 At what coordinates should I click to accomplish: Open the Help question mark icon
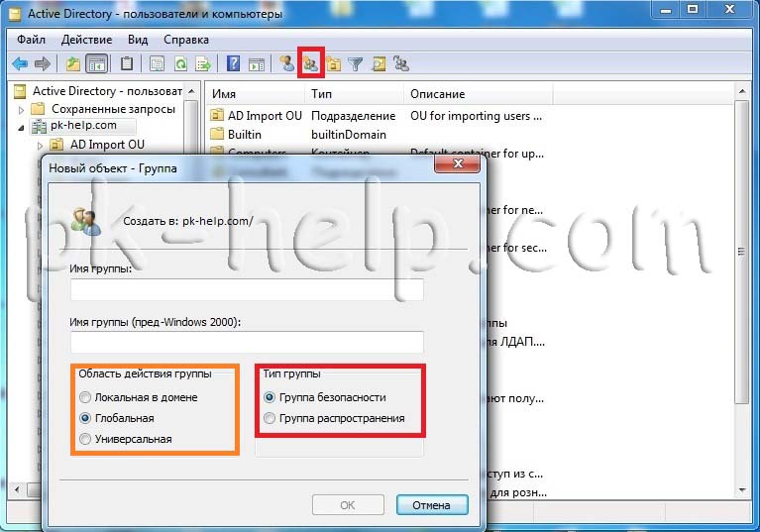pos(233,63)
